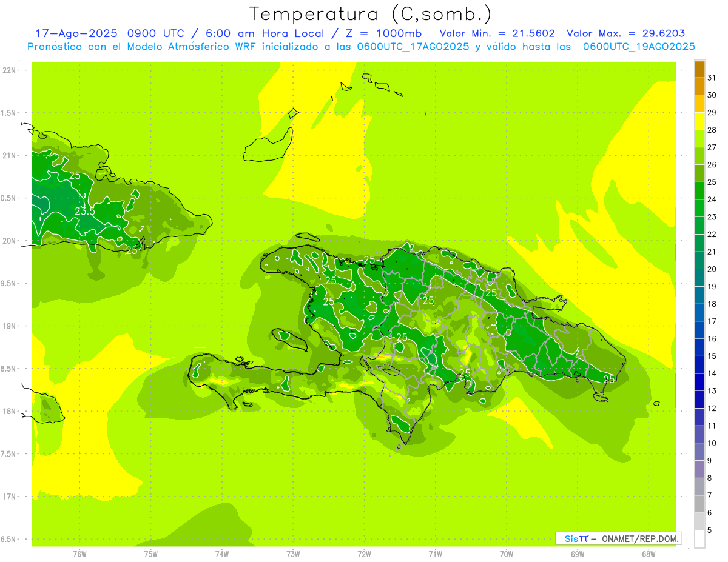Click the '20N' latitude label
The height and width of the screenshot is (562, 728).
[10, 241]
